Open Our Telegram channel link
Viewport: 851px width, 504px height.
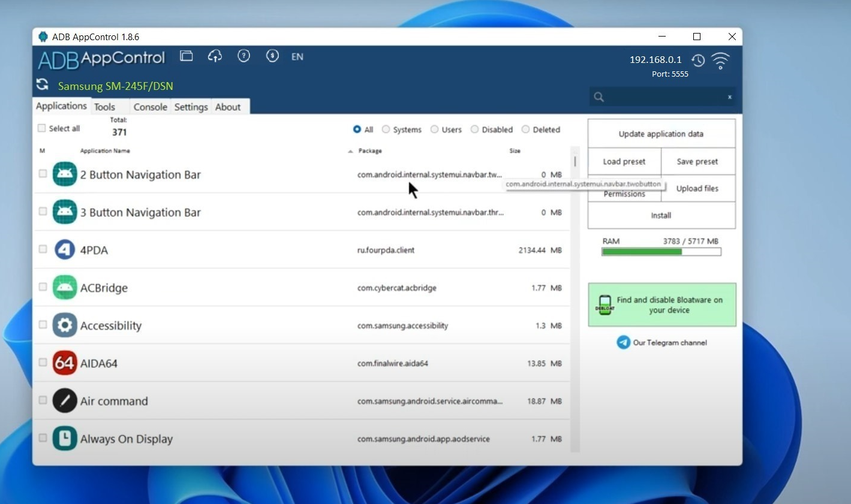662,343
